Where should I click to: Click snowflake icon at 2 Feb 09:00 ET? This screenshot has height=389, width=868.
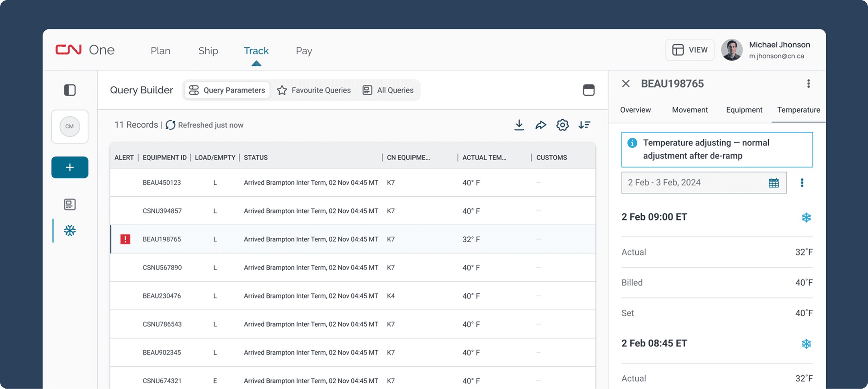[806, 218]
